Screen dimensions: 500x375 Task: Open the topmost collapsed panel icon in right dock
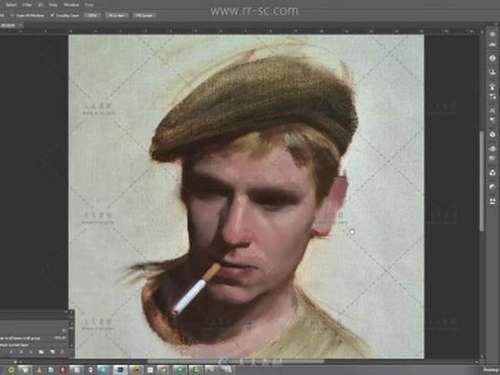pyautogui.click(x=493, y=34)
